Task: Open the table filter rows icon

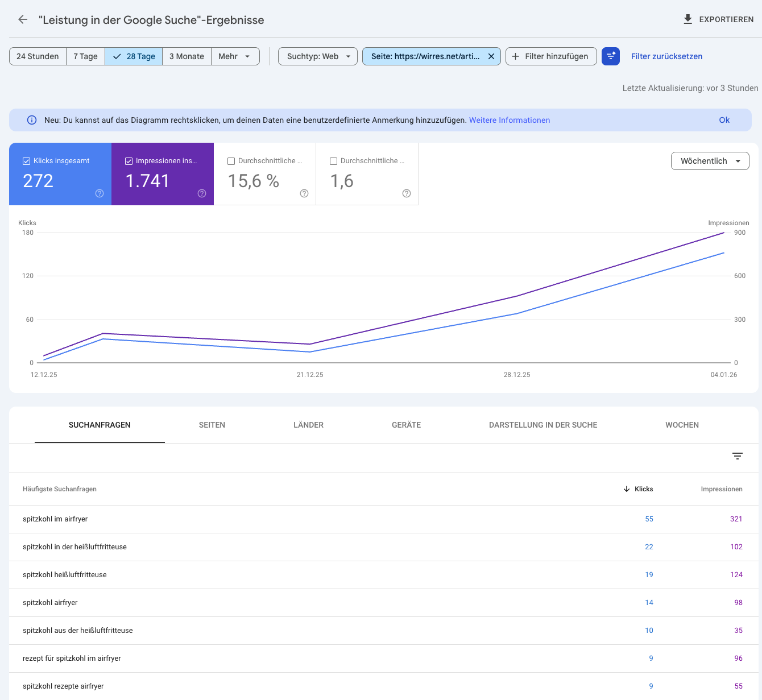Action: pos(738,456)
